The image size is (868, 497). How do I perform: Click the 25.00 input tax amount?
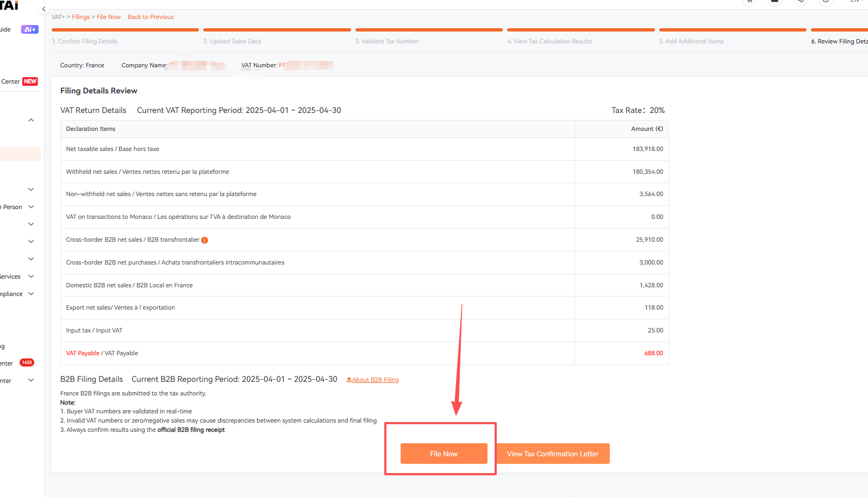[x=655, y=330]
